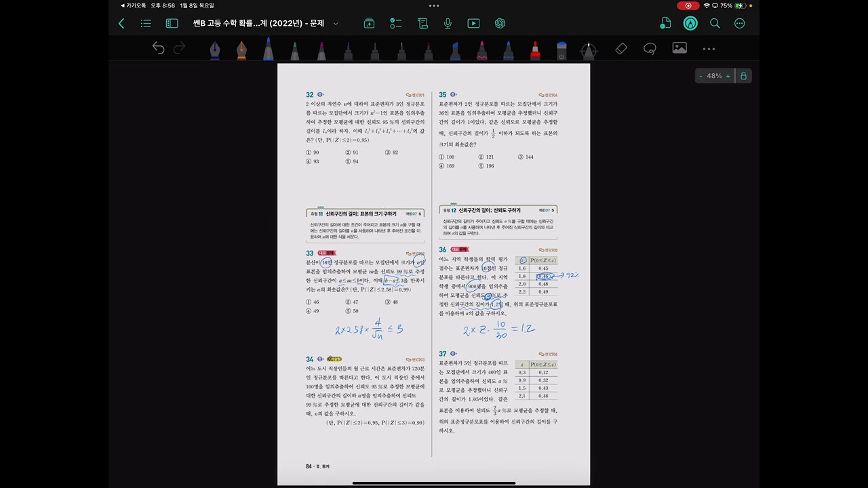Select the magenta pencil
The image size is (868, 488).
tap(321, 50)
